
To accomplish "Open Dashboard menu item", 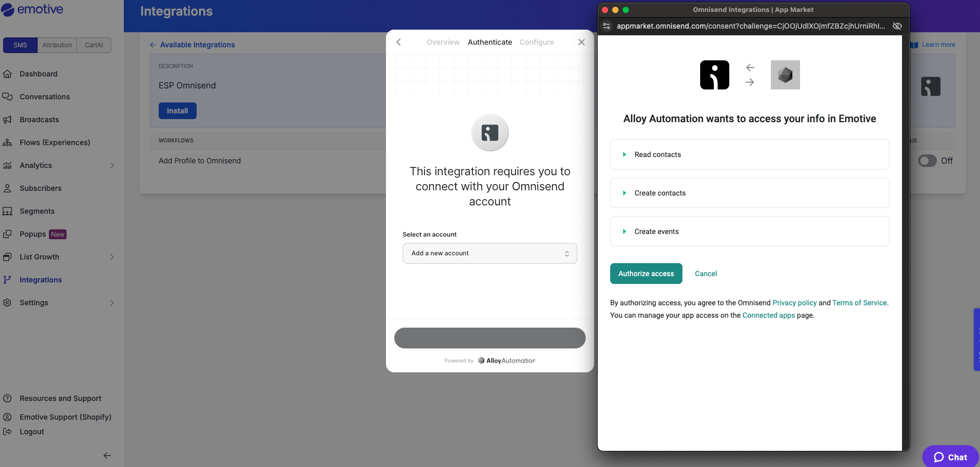I will click(x=38, y=74).
